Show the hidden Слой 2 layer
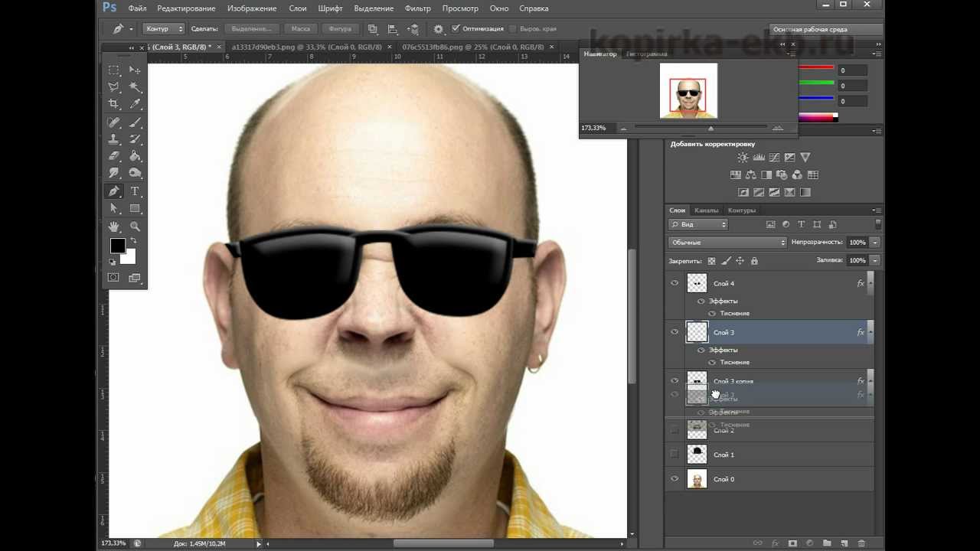980x551 pixels. [675, 430]
